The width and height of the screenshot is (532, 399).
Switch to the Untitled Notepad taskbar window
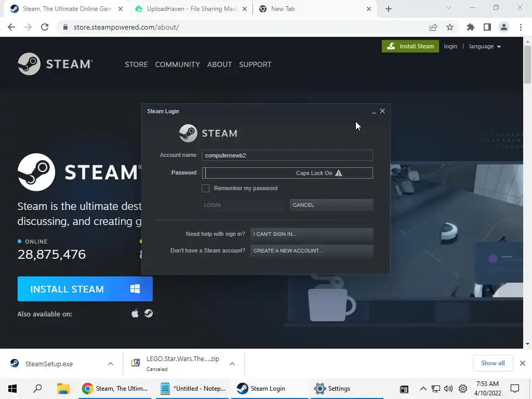pyautogui.click(x=193, y=389)
